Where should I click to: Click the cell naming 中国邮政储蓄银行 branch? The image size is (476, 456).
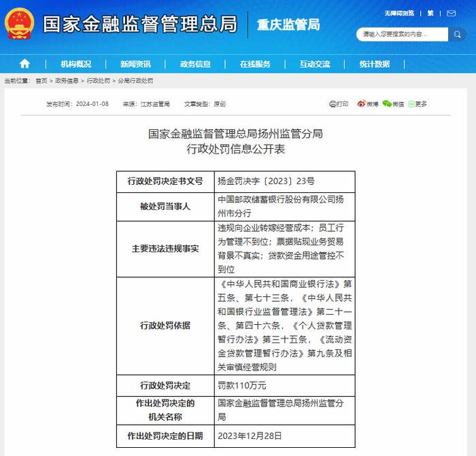(285, 207)
